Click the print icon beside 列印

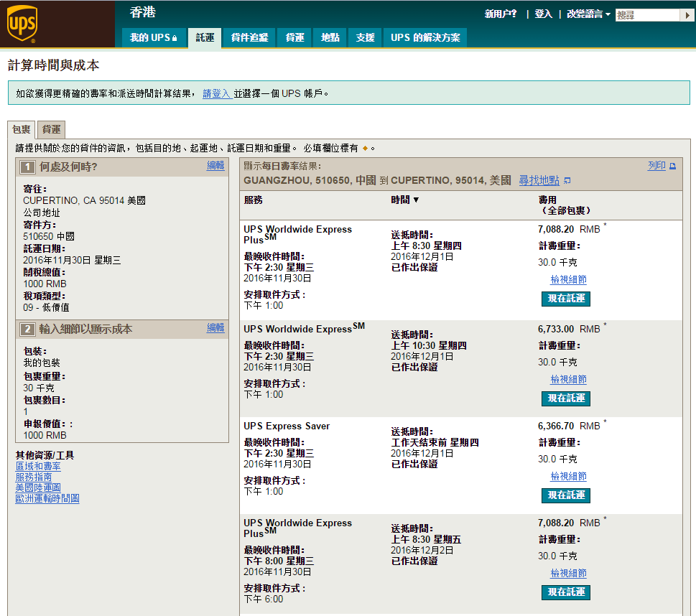672,166
